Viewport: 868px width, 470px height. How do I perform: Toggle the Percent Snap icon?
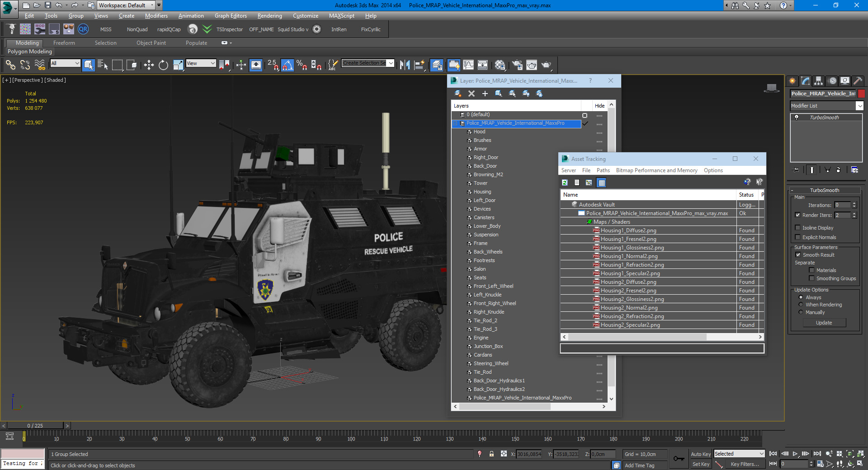pyautogui.click(x=302, y=65)
